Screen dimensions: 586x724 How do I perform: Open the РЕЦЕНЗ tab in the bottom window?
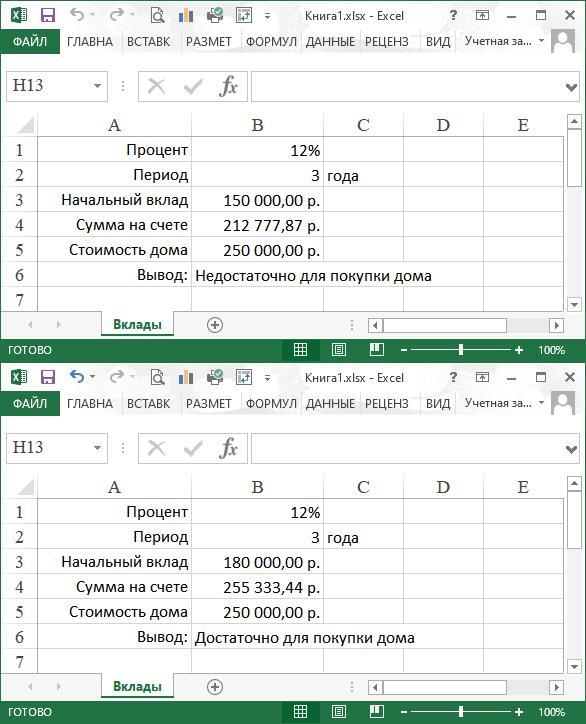click(x=387, y=404)
